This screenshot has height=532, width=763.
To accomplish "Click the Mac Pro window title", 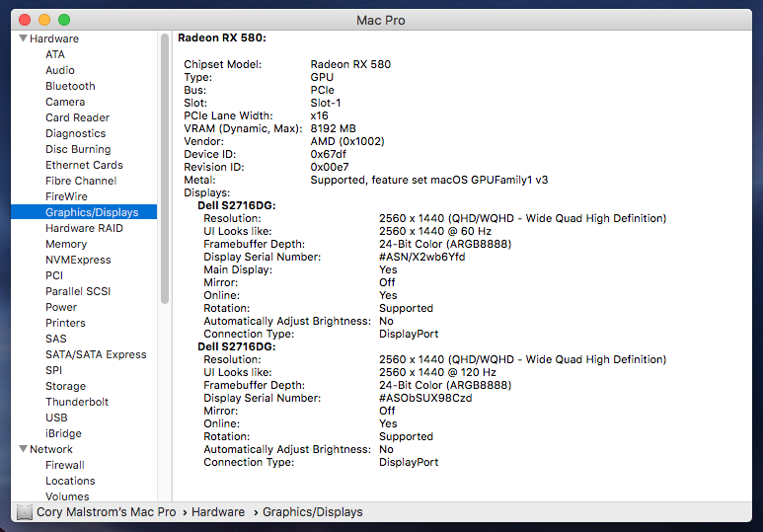I will (x=381, y=20).
